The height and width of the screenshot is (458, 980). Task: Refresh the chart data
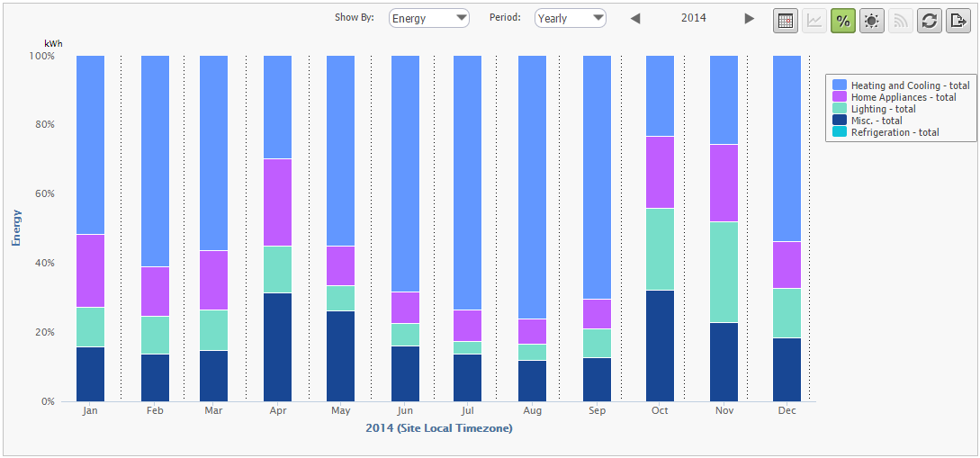point(930,21)
